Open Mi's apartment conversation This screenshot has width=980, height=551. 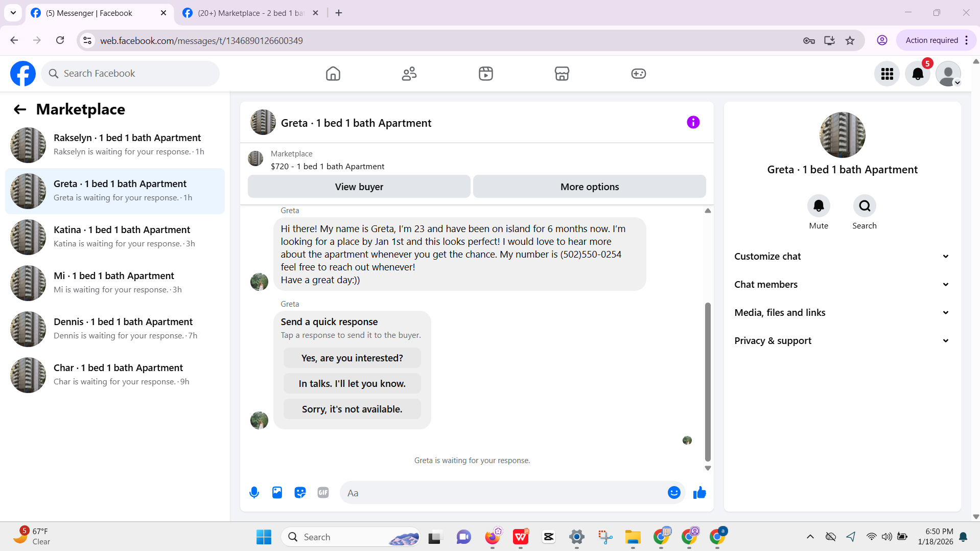tap(115, 283)
